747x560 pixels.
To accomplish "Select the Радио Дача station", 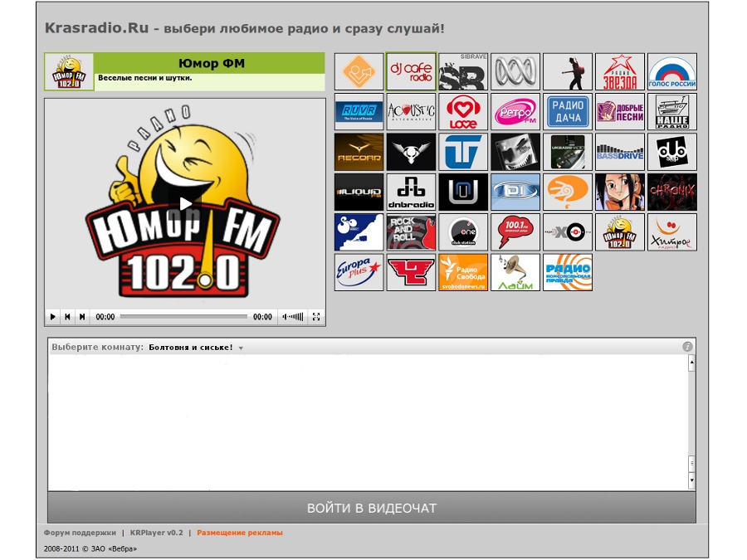I will (568, 112).
